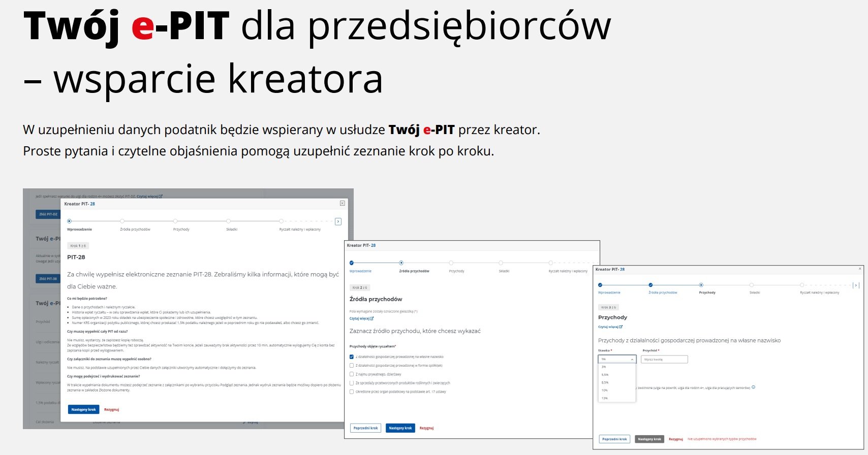The height and width of the screenshot is (455, 868).
Task: Click the info icon after 'pracujących seniorów'
Action: (753, 387)
